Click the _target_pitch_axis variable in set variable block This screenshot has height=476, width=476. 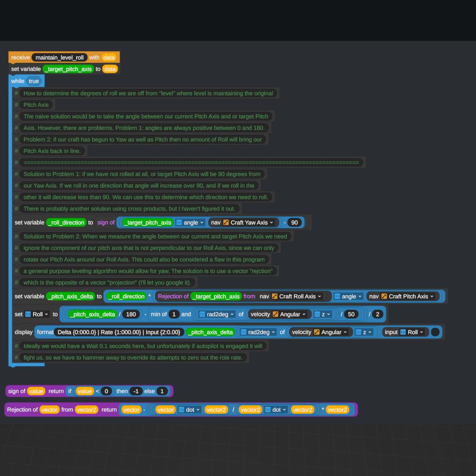[x=67, y=69]
